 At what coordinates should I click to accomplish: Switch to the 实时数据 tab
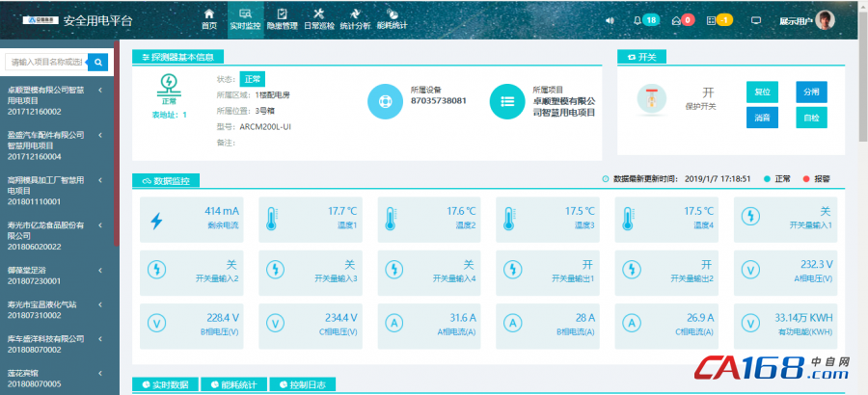coord(164,384)
